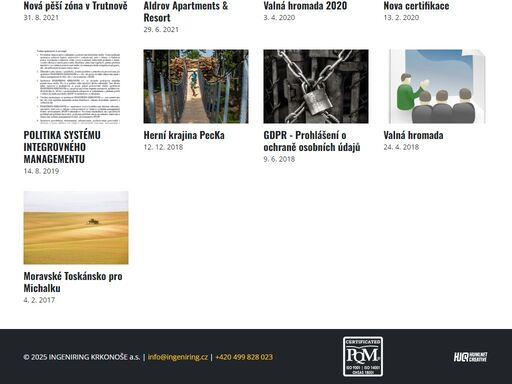Click the rope bridge photo of Herní krajina
This screenshot has height=384, width=512.
coord(196,87)
